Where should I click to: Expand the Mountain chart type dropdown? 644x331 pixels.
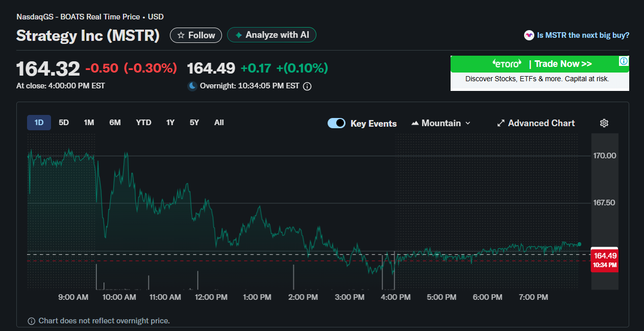pyautogui.click(x=441, y=123)
